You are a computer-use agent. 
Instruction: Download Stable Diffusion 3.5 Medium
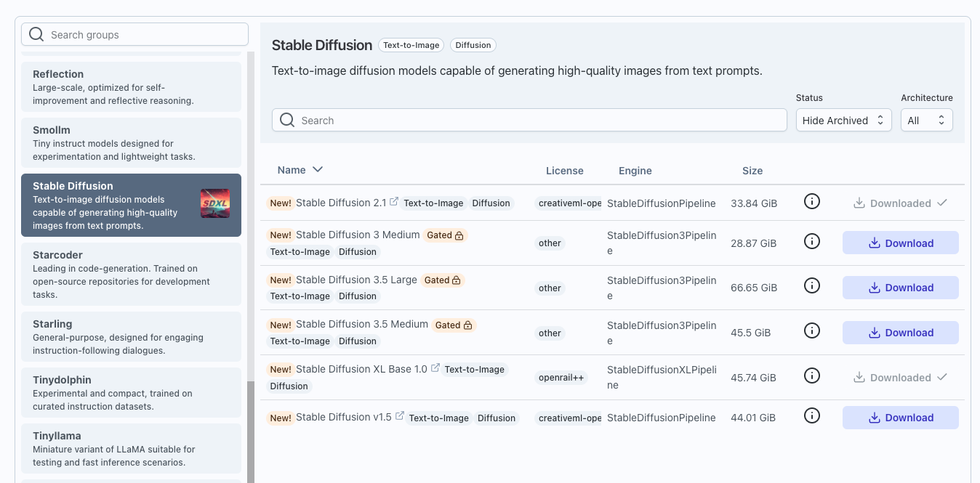click(900, 333)
